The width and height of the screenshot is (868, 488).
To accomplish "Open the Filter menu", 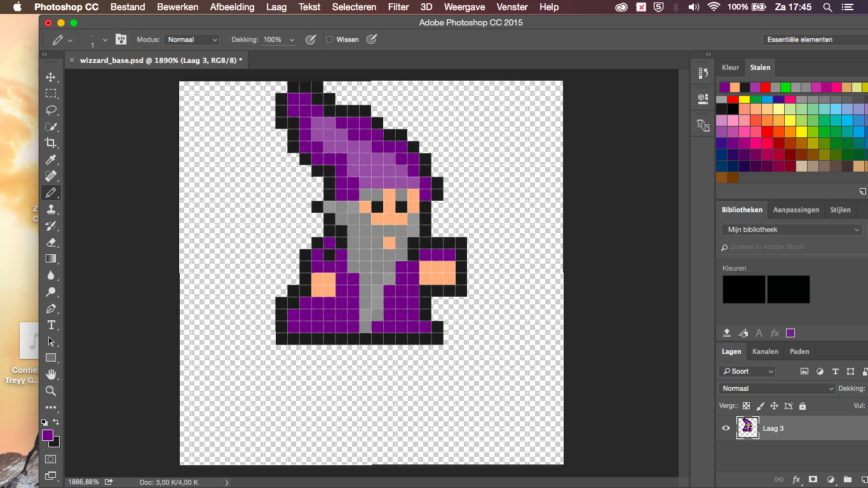I will click(x=398, y=7).
